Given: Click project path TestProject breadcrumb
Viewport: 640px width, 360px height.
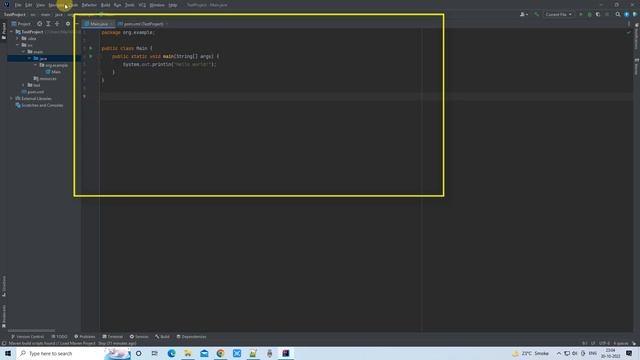Looking at the screenshot, I should (x=14, y=14).
